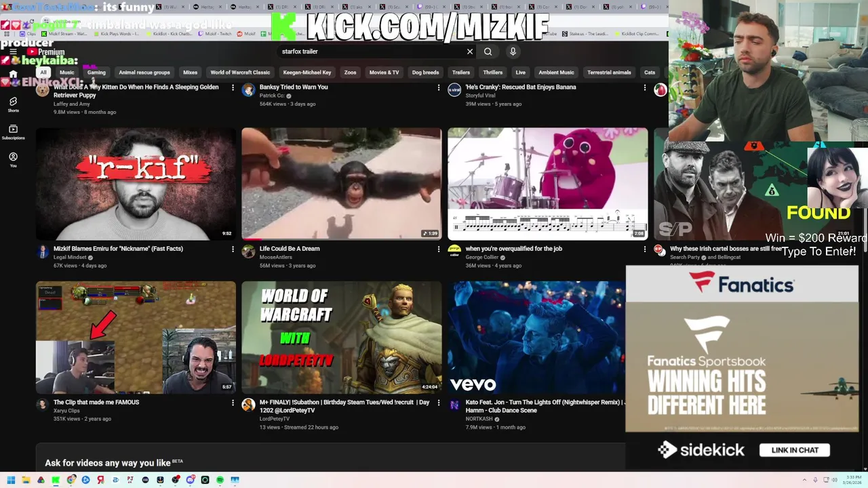Open Legal Mindset channel avatar

pyautogui.click(x=43, y=251)
